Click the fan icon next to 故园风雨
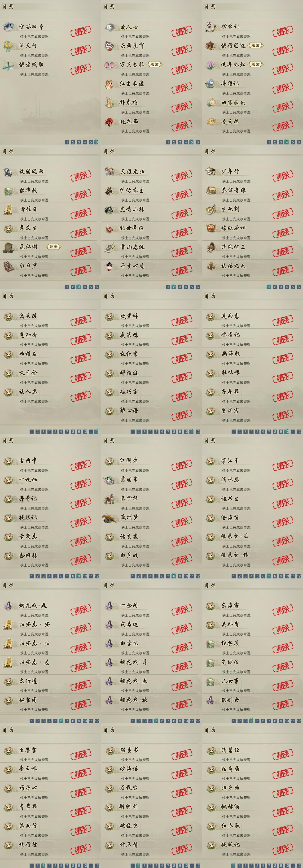This screenshot has height=868, width=303. (9, 172)
